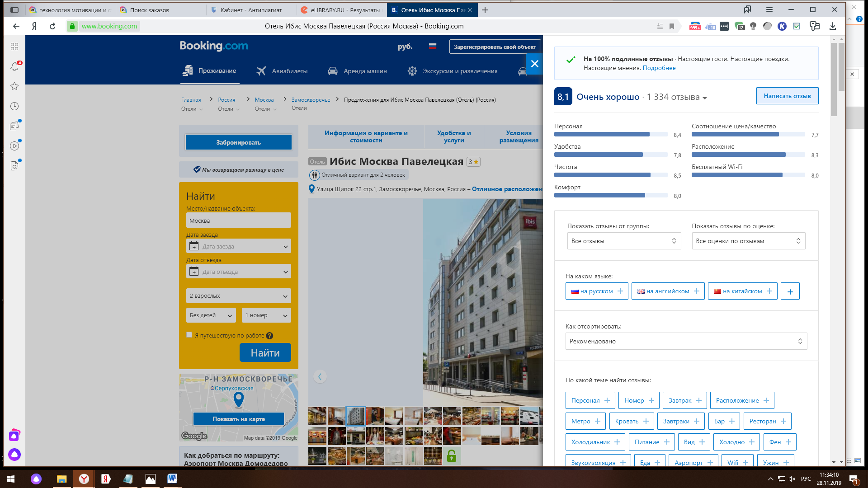Open Word from the taskbar

[x=172, y=479]
